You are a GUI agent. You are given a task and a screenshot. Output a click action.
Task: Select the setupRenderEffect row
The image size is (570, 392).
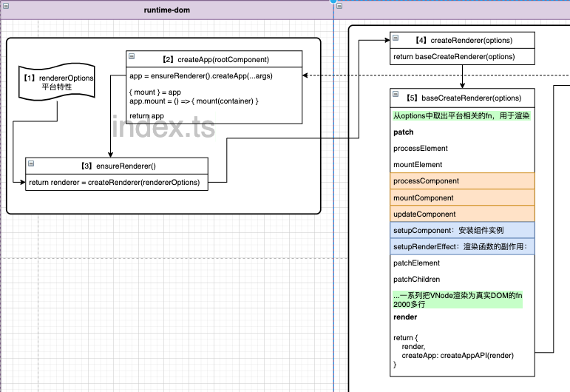tap(463, 246)
